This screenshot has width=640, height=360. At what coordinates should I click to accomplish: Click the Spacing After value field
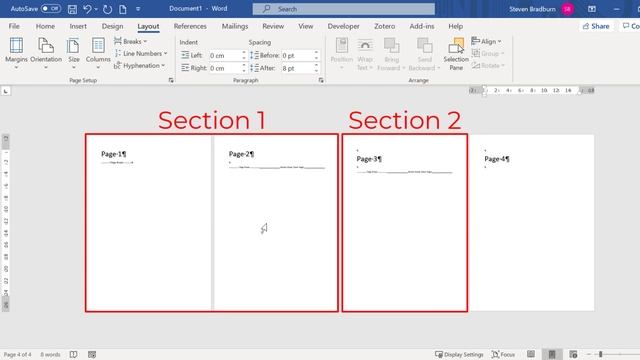click(x=297, y=68)
